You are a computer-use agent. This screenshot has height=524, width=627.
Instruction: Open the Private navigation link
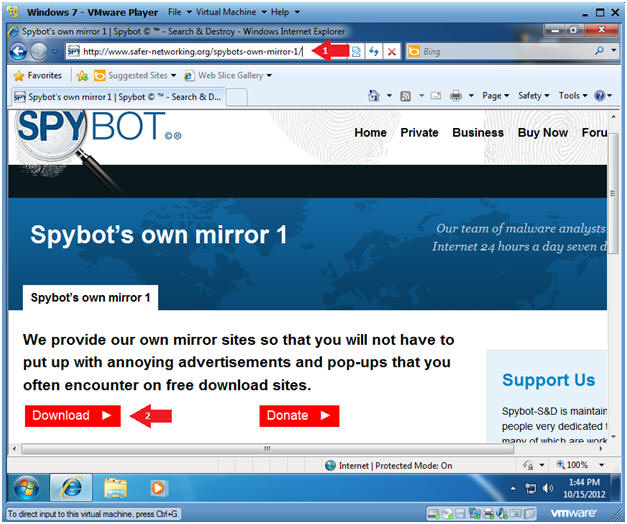(419, 132)
